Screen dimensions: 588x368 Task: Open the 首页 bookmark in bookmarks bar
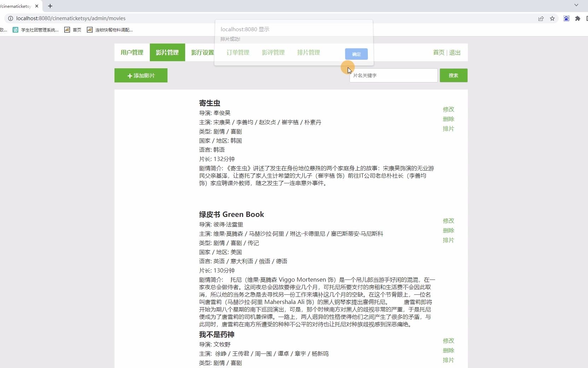[73, 30]
